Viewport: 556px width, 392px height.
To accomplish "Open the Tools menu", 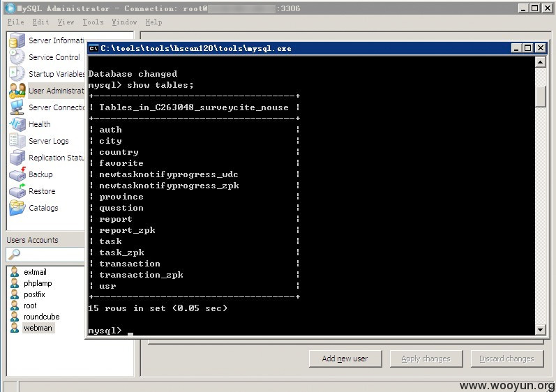I will [93, 22].
